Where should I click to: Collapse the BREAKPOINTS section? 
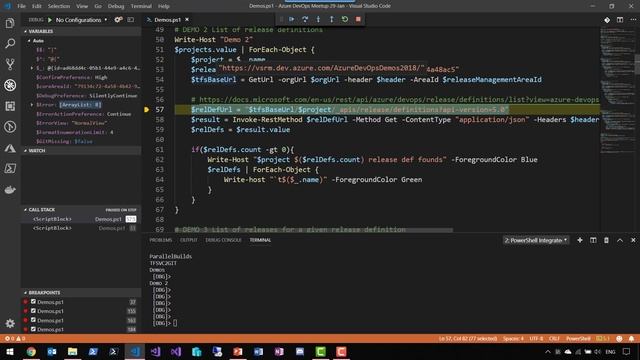pyautogui.click(x=81, y=293)
